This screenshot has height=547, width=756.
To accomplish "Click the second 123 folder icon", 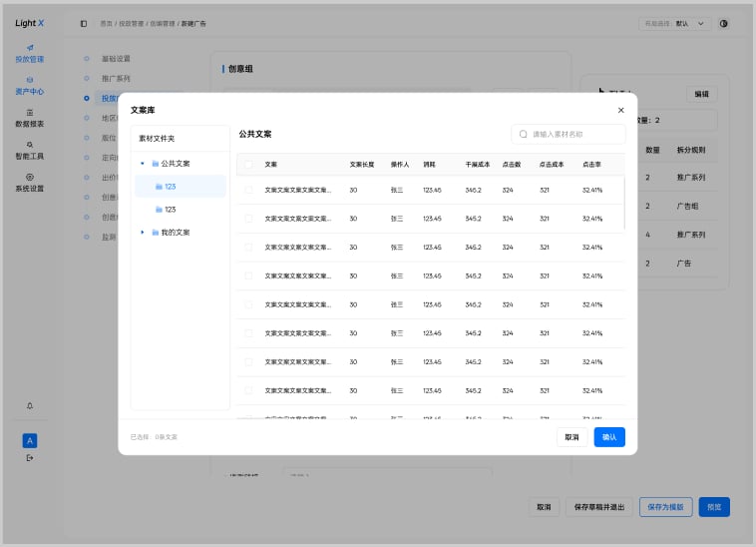I will coord(160,210).
